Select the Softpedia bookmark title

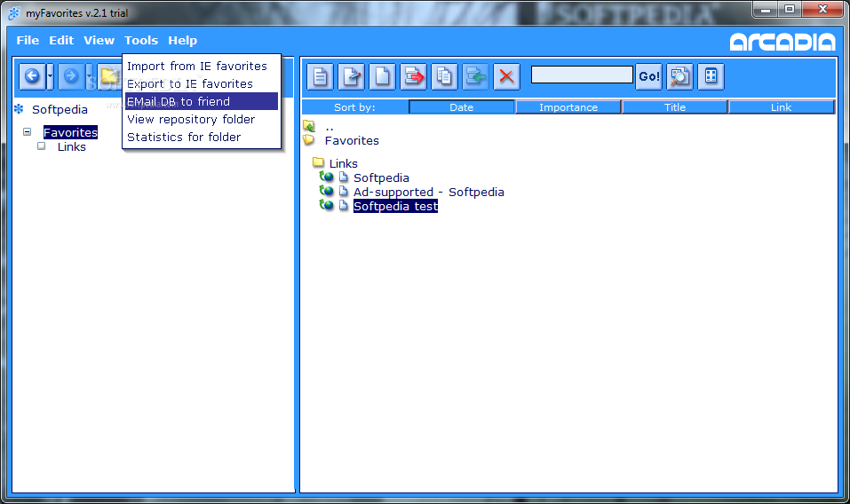coord(381,177)
